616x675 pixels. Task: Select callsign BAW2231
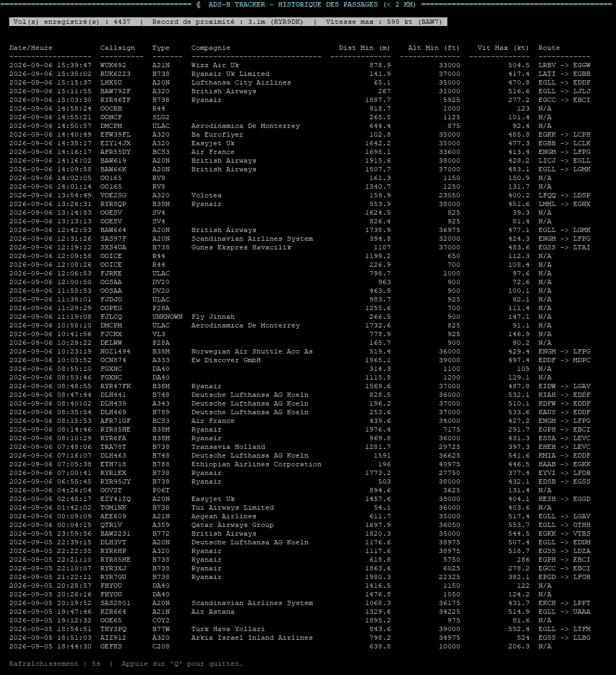[116, 533]
